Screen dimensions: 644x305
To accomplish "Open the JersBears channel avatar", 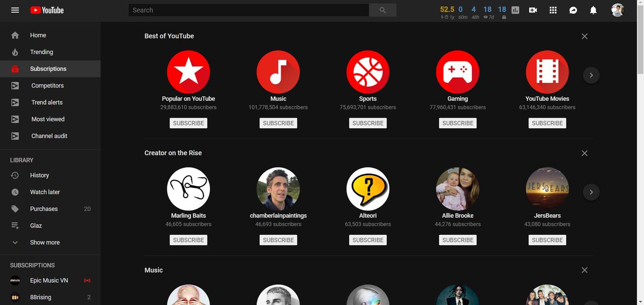I will click(547, 189).
